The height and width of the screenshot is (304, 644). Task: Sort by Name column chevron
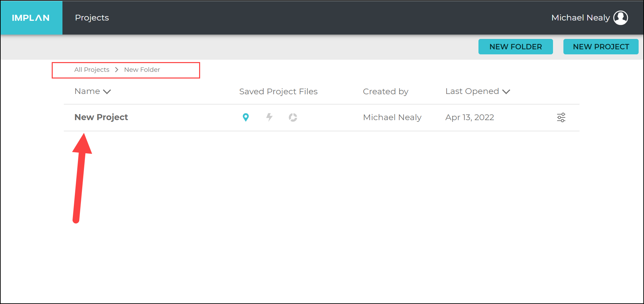(107, 92)
